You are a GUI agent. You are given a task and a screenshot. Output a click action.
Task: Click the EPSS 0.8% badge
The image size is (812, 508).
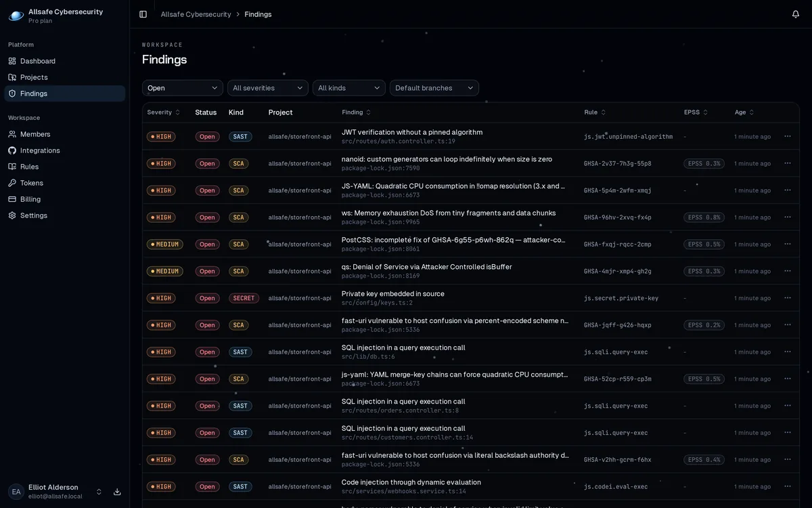click(704, 217)
